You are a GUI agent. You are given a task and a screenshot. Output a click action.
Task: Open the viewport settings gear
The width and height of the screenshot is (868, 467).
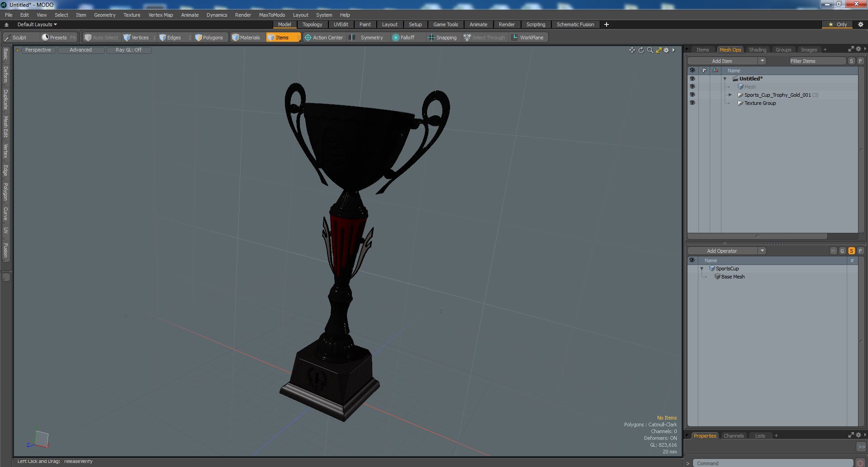pyautogui.click(x=666, y=50)
